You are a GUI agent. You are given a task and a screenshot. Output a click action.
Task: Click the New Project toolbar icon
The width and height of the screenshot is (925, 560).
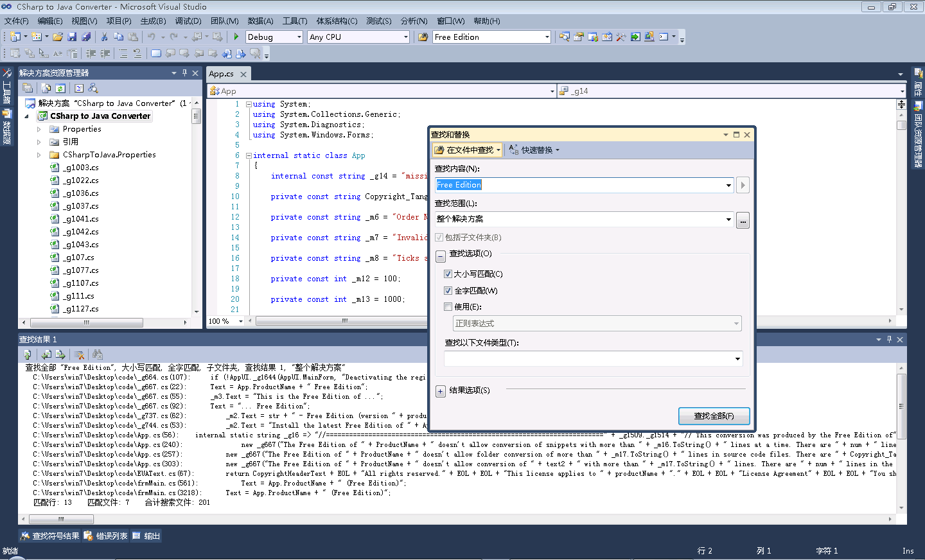15,37
